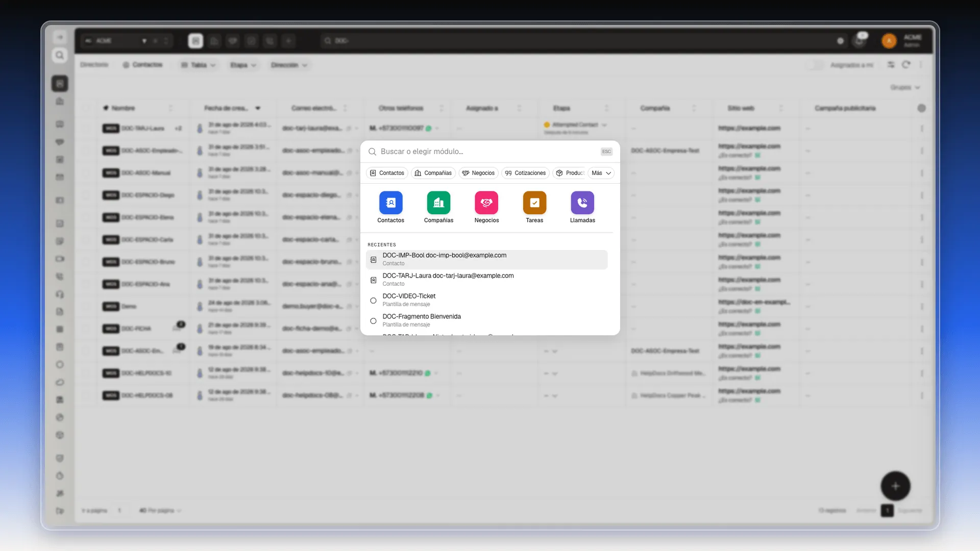Click the floating plus add button

895,486
